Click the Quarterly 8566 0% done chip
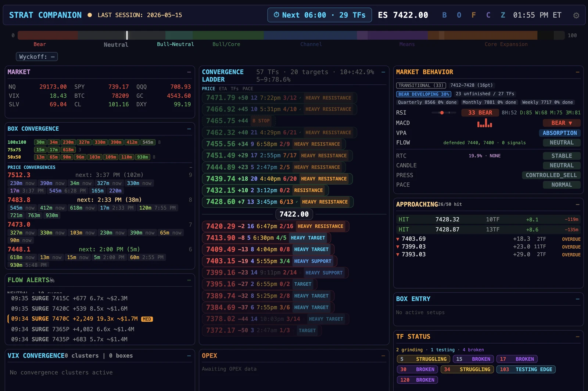The image size is (588, 391). 427,102
